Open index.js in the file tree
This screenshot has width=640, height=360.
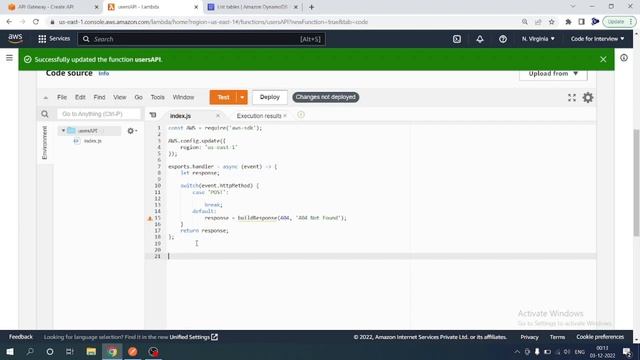click(93, 141)
